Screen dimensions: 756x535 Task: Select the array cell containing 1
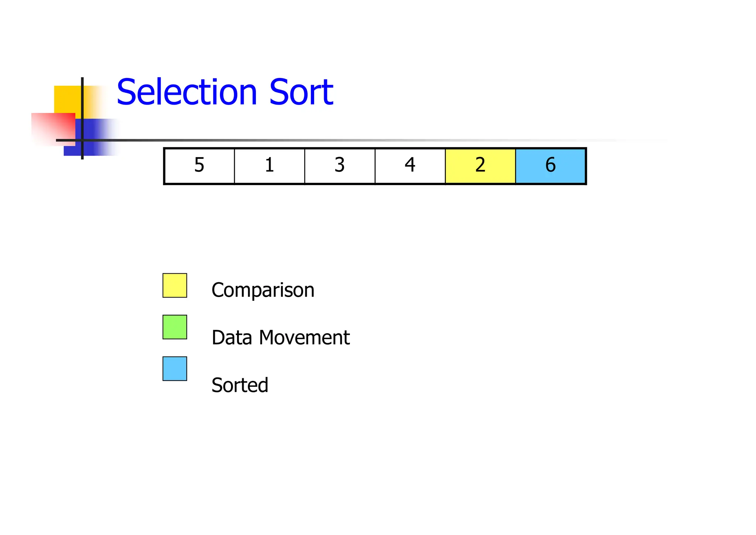(x=269, y=166)
